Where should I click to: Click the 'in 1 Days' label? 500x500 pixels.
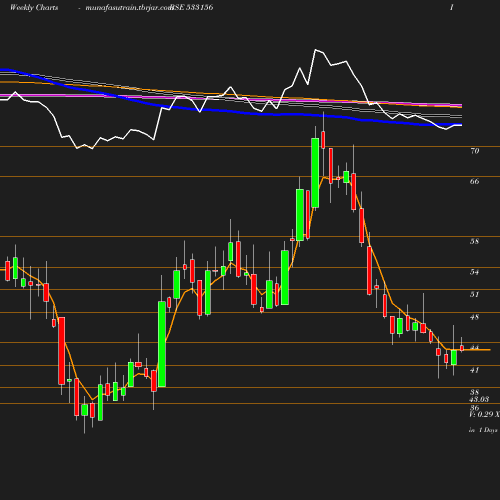tap(483, 430)
